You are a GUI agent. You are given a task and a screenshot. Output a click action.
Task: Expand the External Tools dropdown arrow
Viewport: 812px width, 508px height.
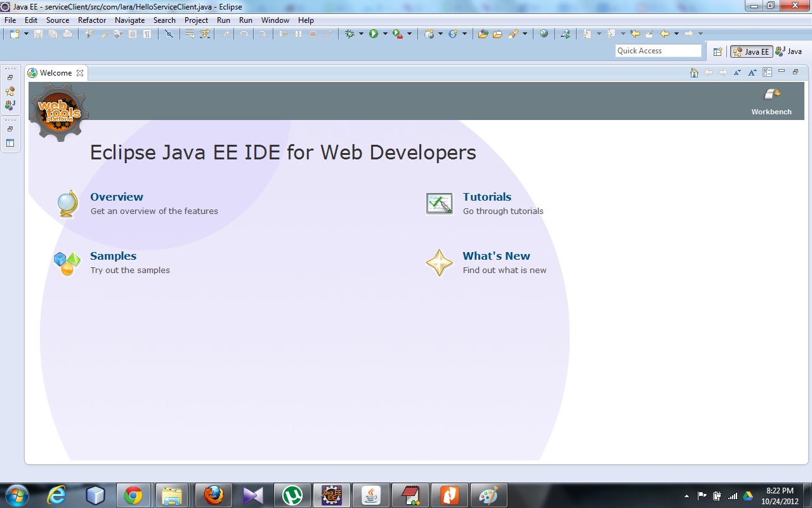pyautogui.click(x=409, y=34)
